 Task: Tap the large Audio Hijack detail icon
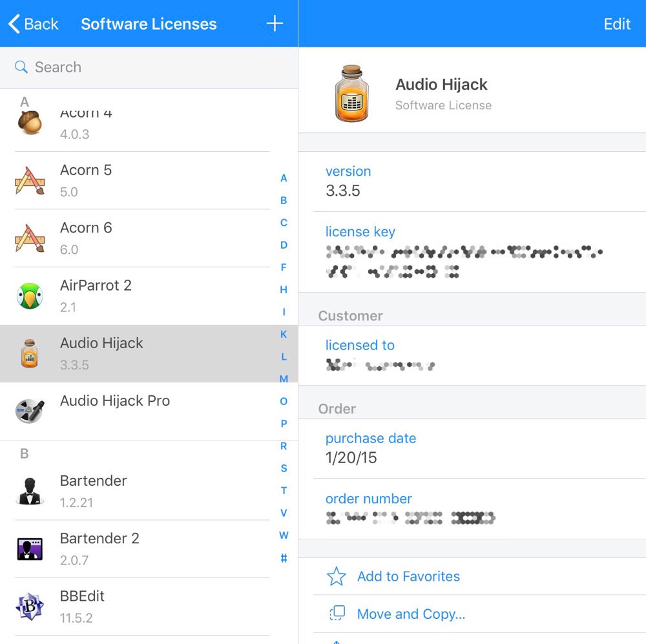coord(352,94)
